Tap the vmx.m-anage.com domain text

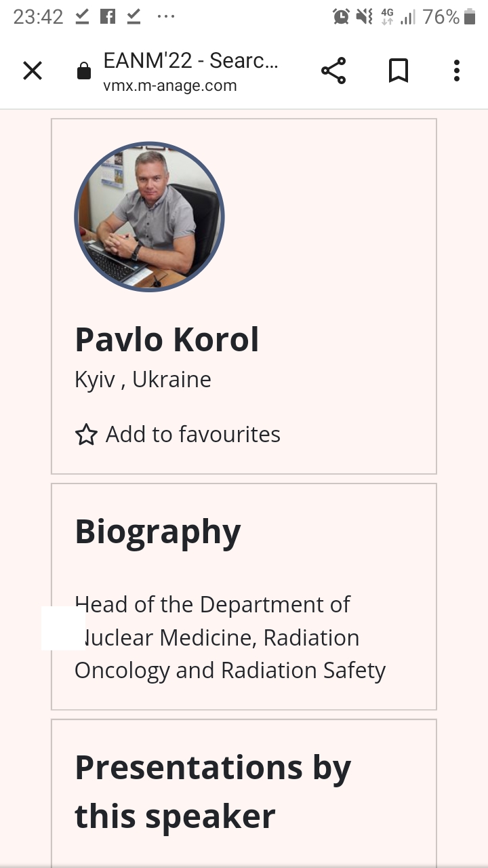170,86
